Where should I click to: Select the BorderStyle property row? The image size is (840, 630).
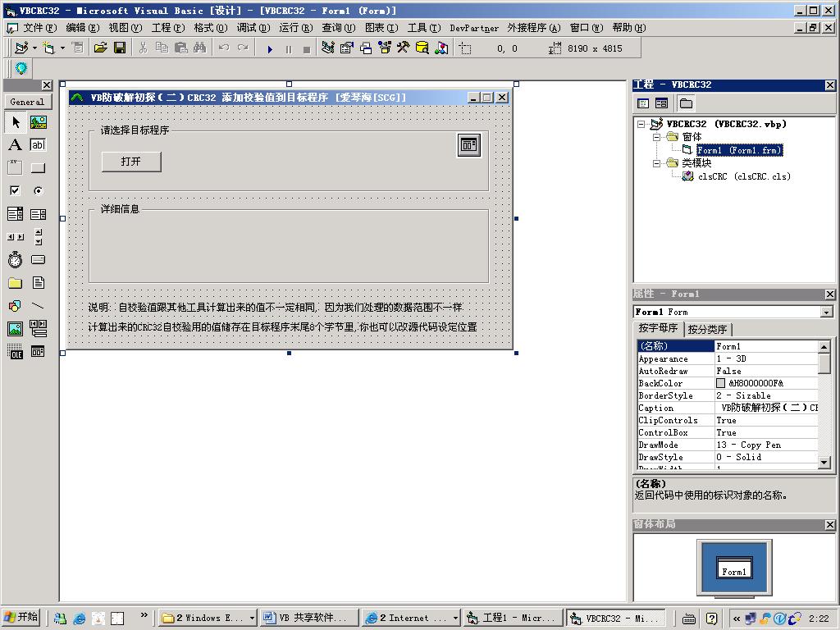point(728,395)
